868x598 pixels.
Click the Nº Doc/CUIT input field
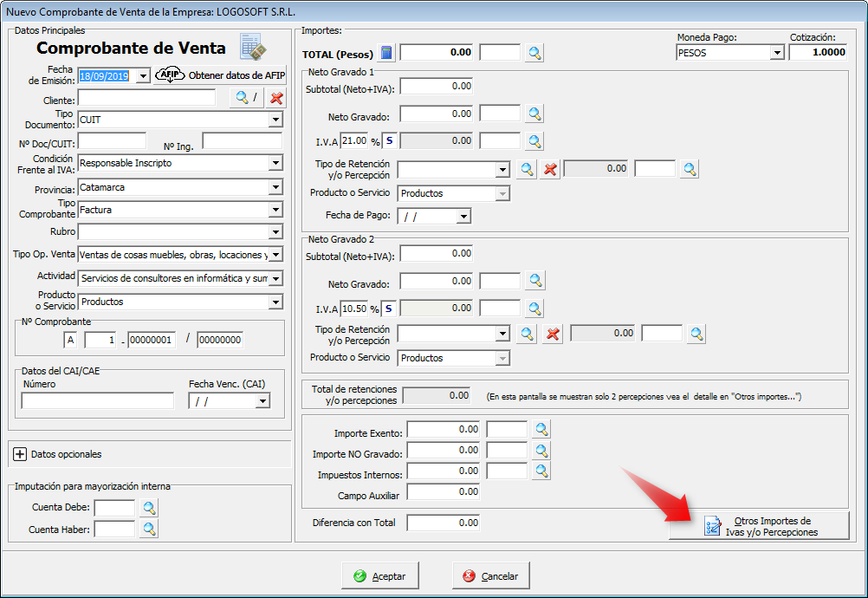112,141
